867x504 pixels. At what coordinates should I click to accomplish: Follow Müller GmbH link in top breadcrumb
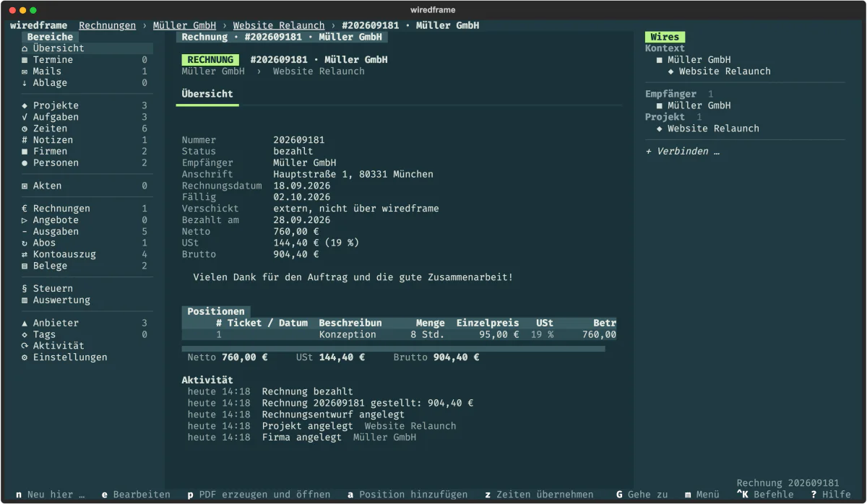184,25
